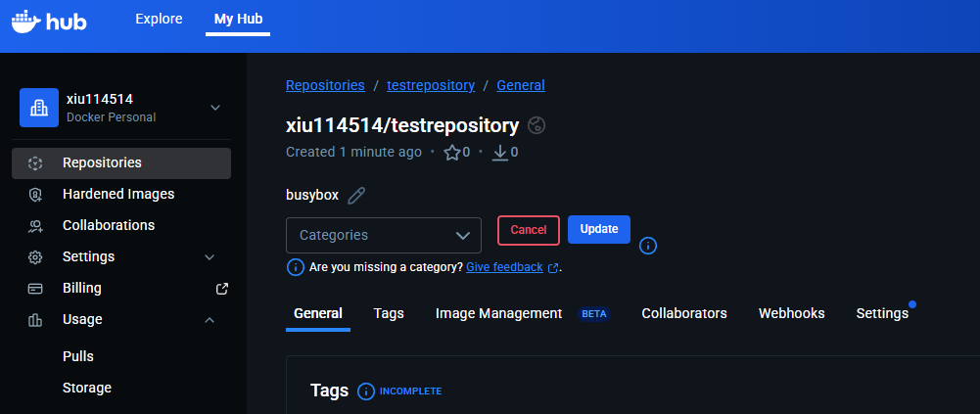Switch to the Image Management tab

click(498, 313)
